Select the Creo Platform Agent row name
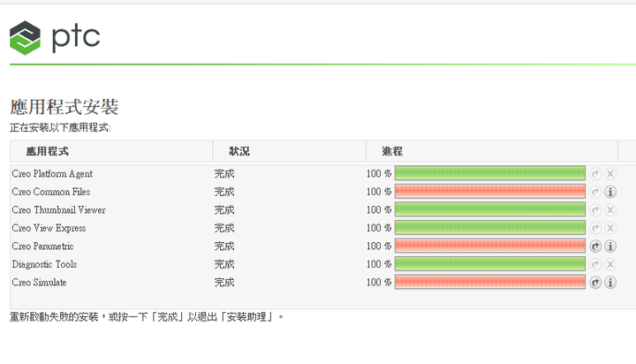636x364 pixels. coord(52,174)
